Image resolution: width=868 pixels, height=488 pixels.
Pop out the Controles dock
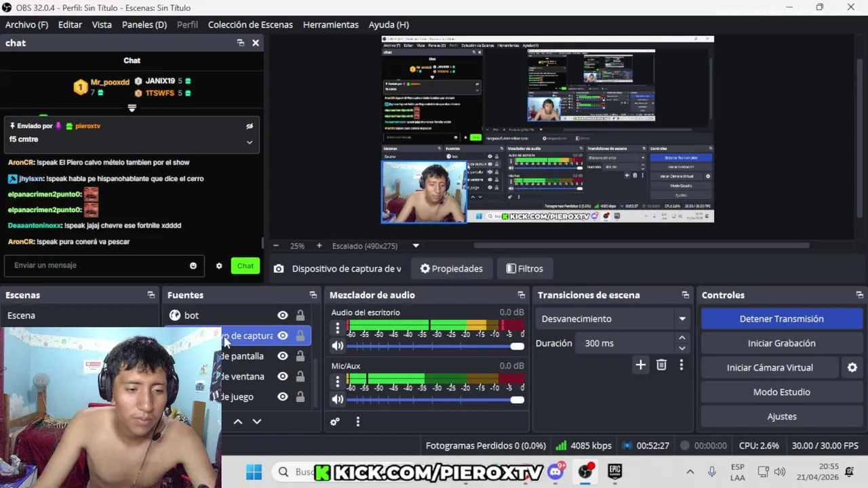[x=860, y=295]
